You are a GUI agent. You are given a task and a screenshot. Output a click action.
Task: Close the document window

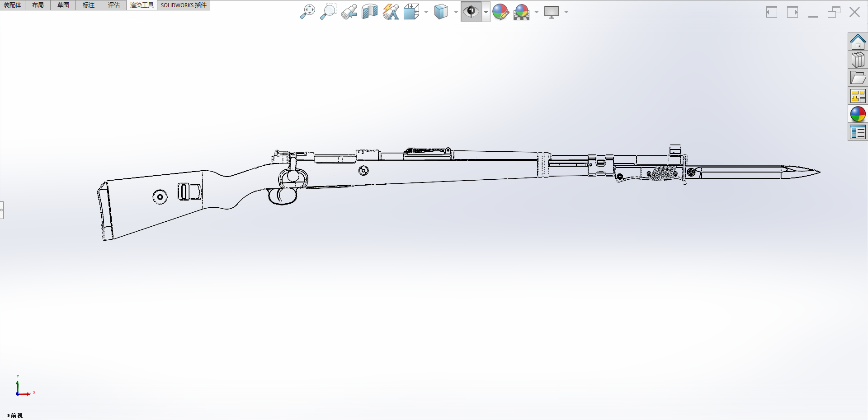click(854, 12)
